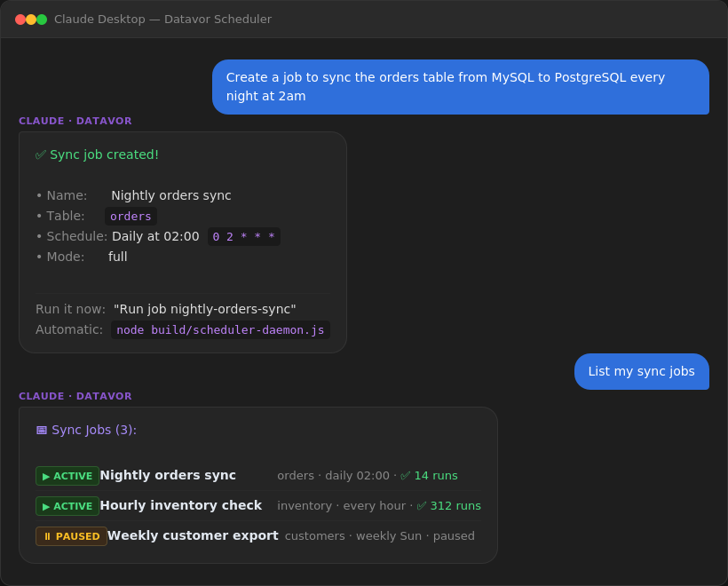Screen dimensions: 728x586
Task: Click the play icon in the first ACTIVE badge
Action: 45,475
